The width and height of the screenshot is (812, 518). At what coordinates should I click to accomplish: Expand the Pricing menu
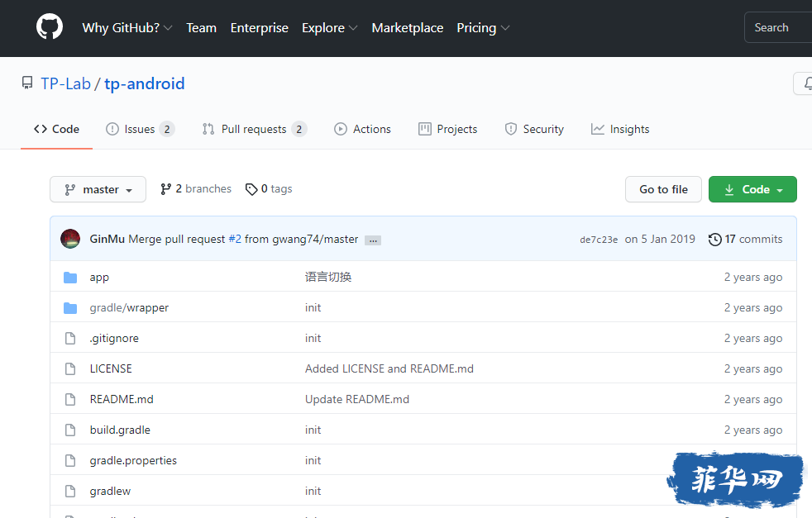pos(483,28)
